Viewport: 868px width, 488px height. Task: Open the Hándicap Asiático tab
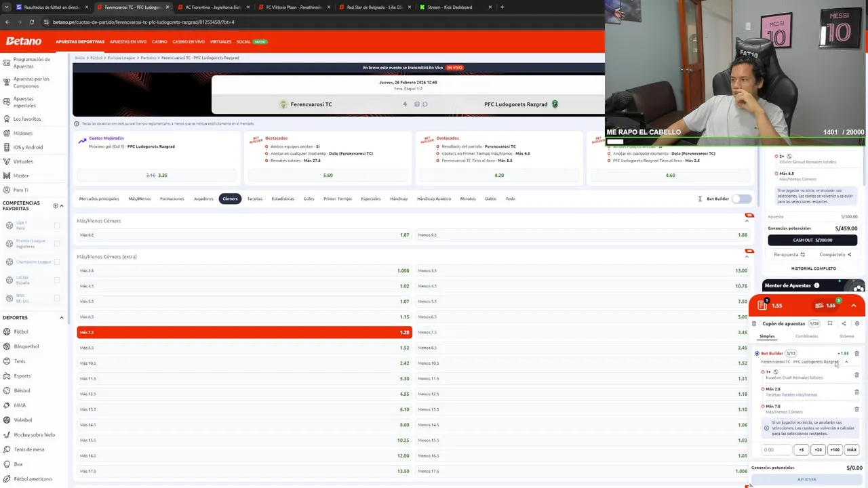point(434,199)
